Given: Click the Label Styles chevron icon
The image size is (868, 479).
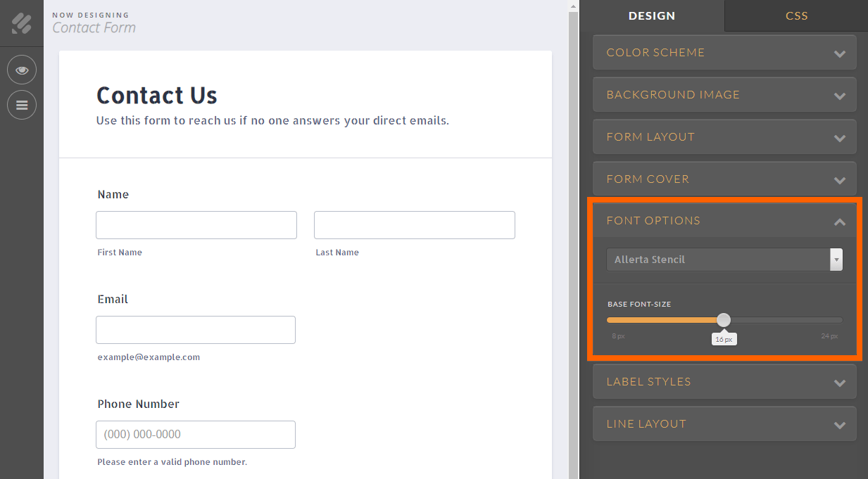Looking at the screenshot, I should tap(839, 383).
